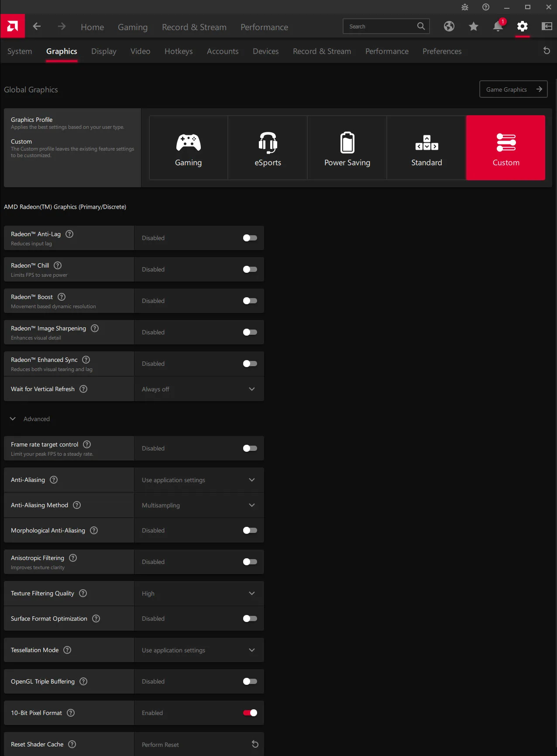557x756 pixels.
Task: Switch to the System tab
Action: tap(20, 51)
